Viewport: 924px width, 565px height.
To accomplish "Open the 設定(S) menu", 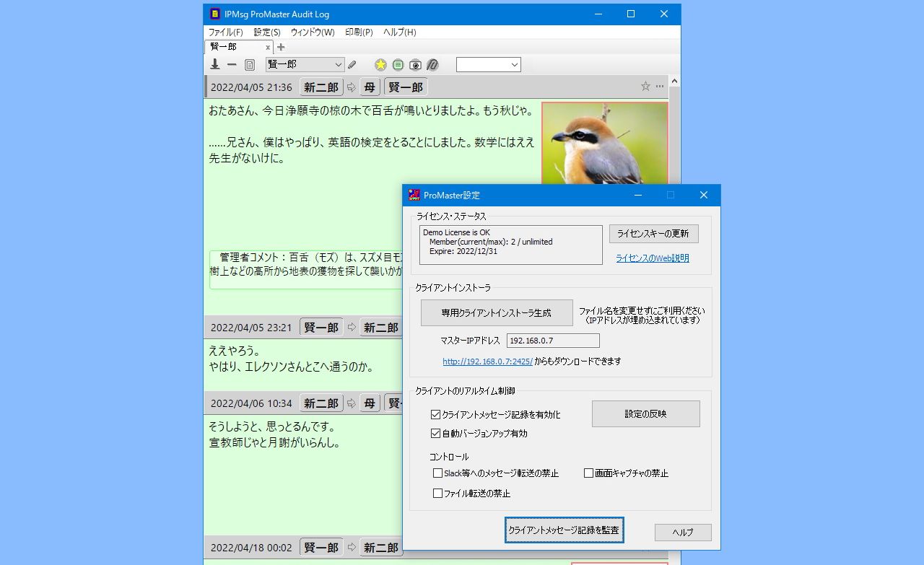I will (266, 32).
